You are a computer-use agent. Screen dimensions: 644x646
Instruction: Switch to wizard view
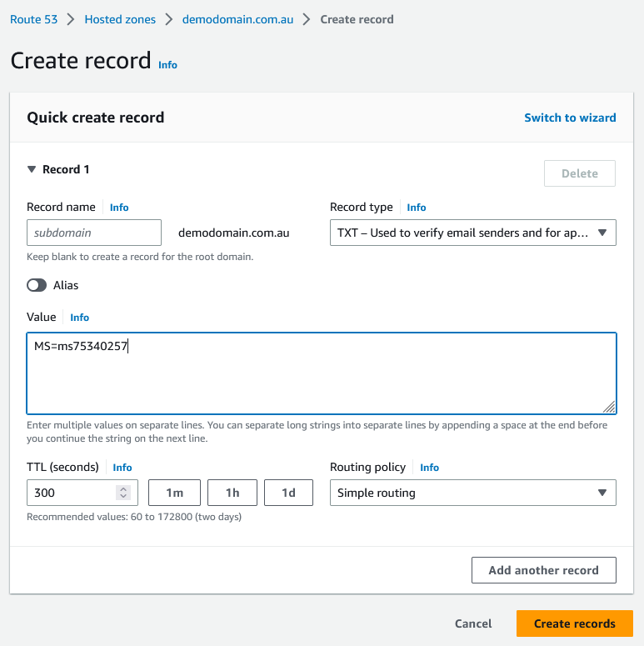point(570,118)
